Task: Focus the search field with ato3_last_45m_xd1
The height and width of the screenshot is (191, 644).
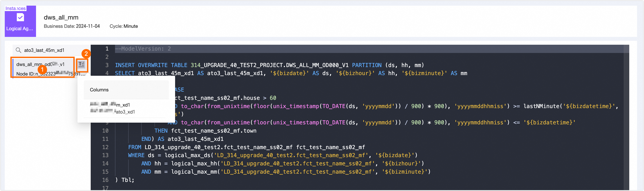Action: [51, 50]
